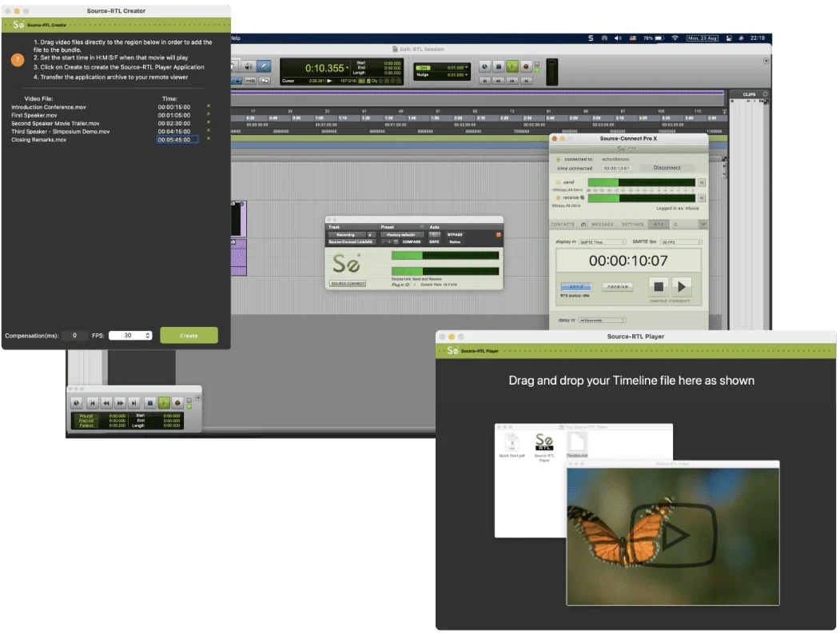Viewport: 840px width, 634px height.
Task: Switch to the SETTINGS tab
Action: pyautogui.click(x=633, y=225)
